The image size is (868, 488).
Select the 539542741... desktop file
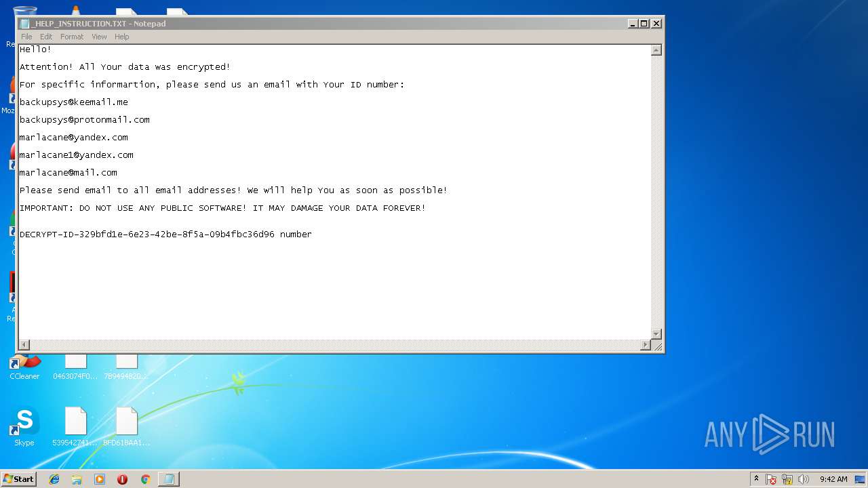75,427
